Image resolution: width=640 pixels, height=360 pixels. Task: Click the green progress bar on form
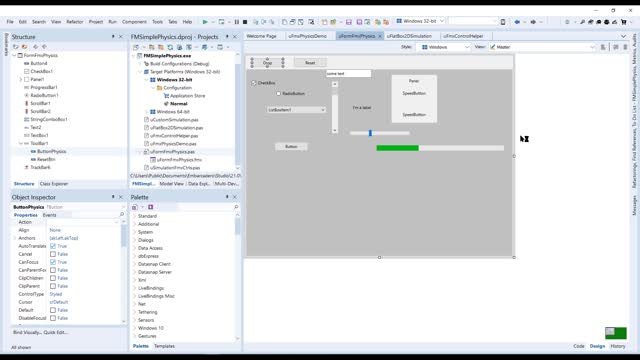coord(440,148)
